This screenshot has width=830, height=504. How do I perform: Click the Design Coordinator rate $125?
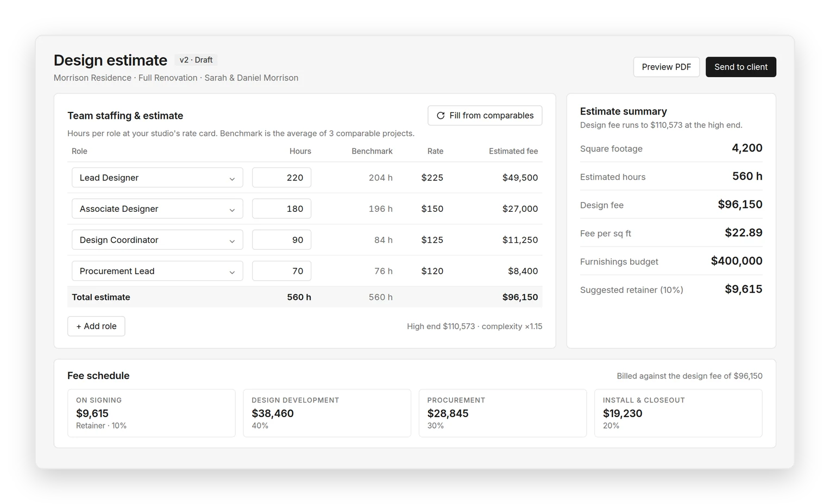coord(432,240)
